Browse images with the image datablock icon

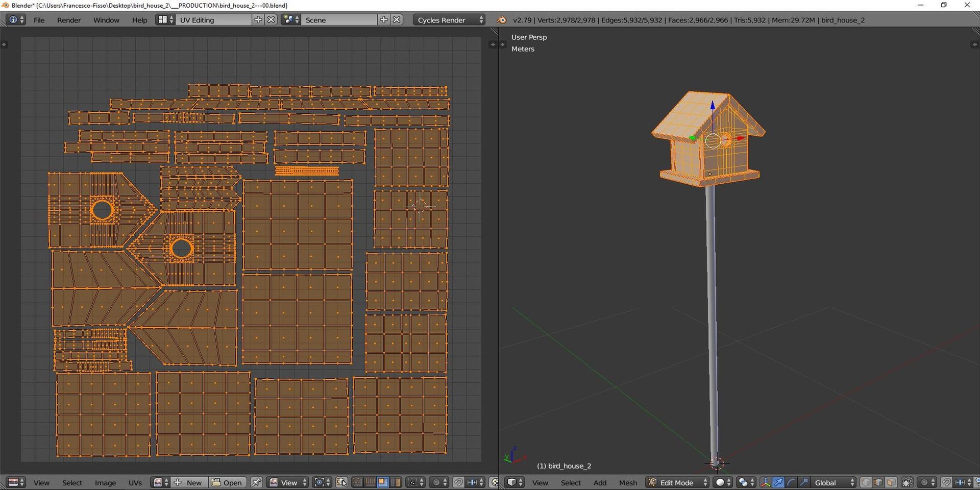(x=161, y=482)
